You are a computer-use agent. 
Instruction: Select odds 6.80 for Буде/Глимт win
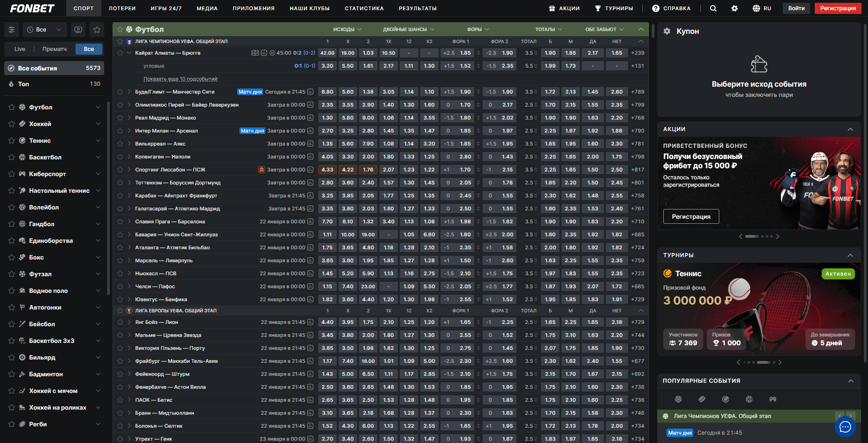327,92
